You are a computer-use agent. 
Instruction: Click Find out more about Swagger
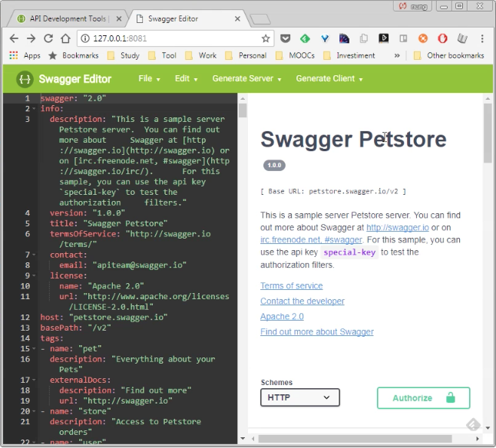pos(317,331)
